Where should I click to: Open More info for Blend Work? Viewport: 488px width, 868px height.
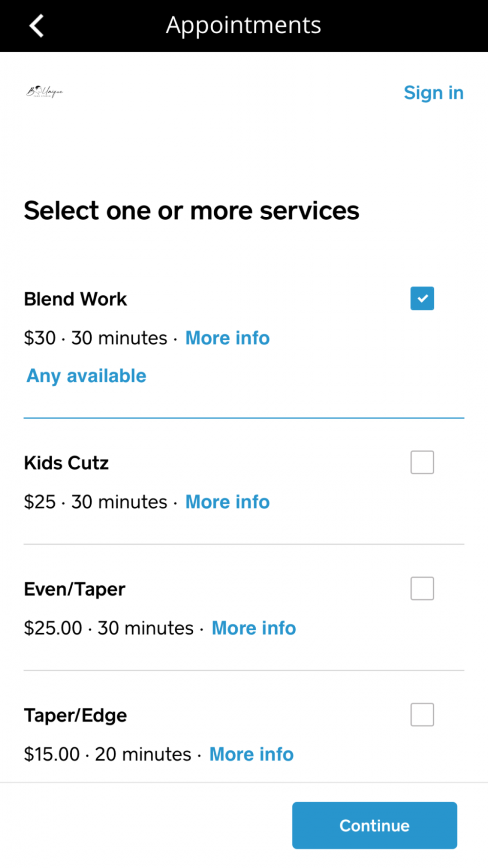227,338
